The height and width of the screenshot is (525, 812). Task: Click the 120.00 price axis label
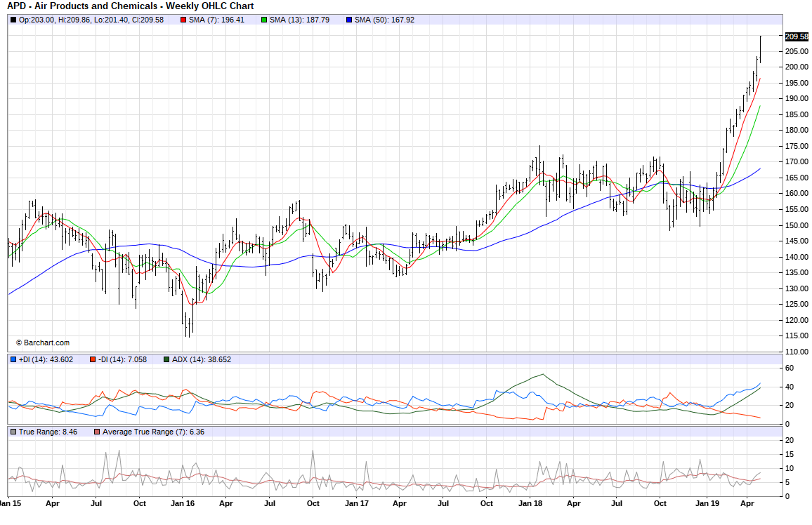[797, 319]
